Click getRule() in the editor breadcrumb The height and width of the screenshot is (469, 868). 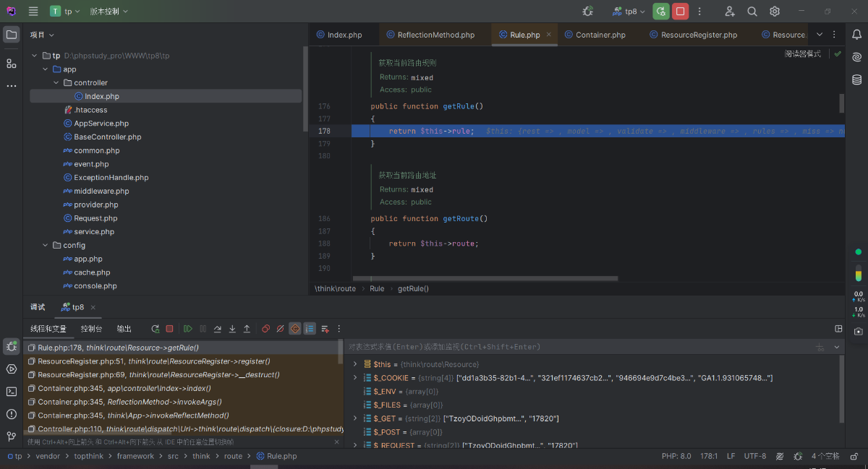pyautogui.click(x=413, y=288)
